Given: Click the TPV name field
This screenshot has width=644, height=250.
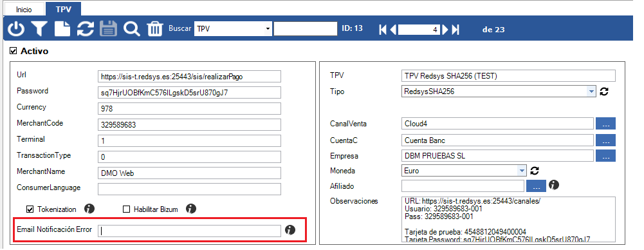Looking at the screenshot, I should pos(508,75).
